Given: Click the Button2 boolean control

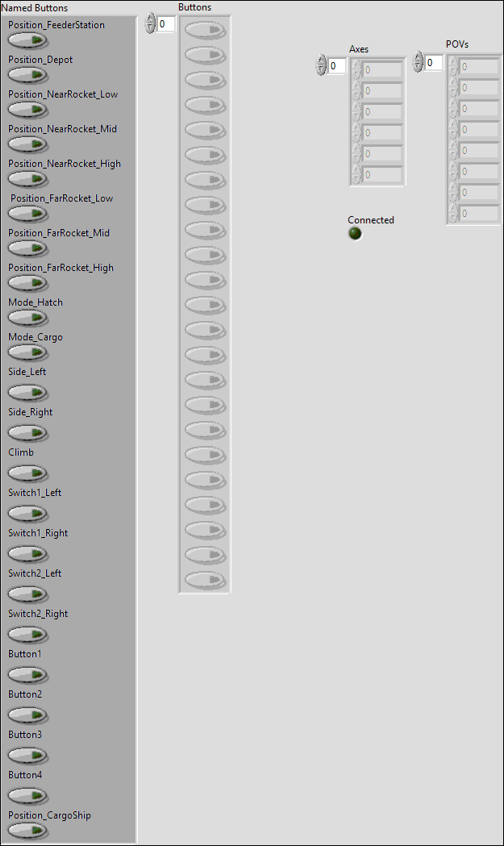Looking at the screenshot, I should coord(27,715).
